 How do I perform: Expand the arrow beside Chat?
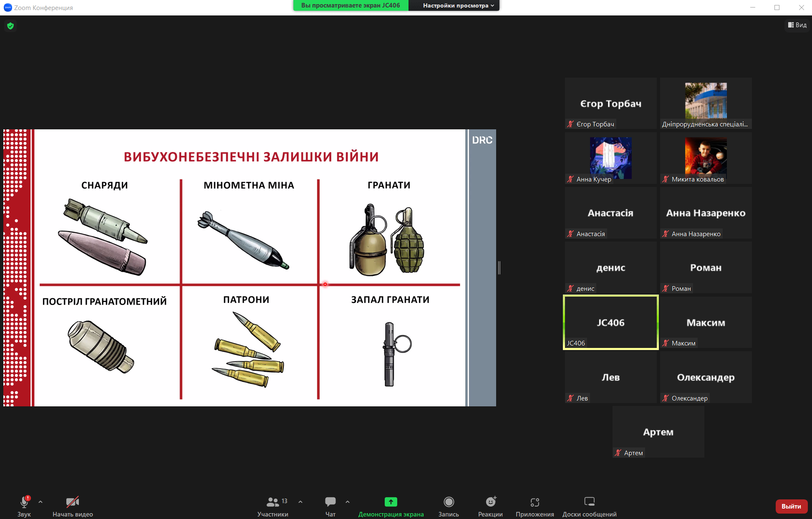[348, 502]
